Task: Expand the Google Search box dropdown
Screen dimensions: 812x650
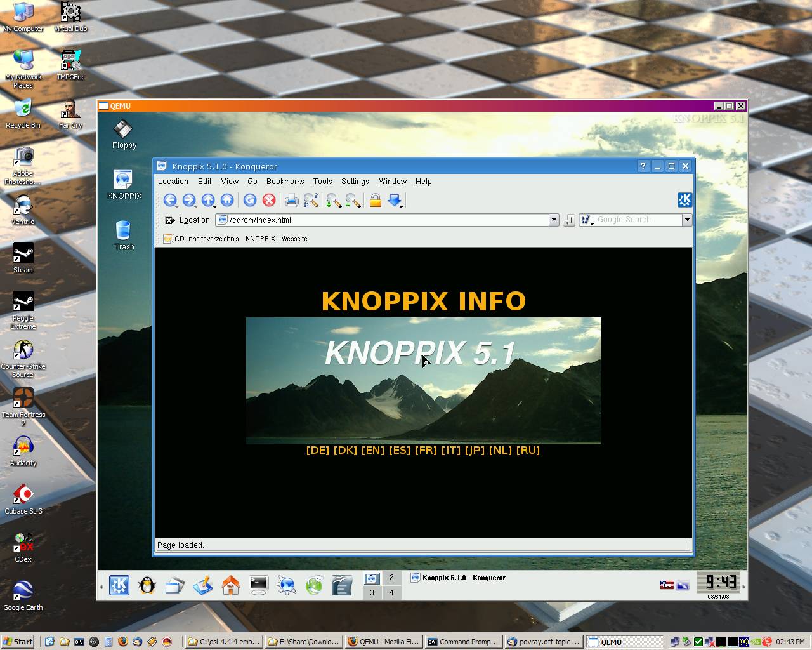Action: [x=686, y=220]
